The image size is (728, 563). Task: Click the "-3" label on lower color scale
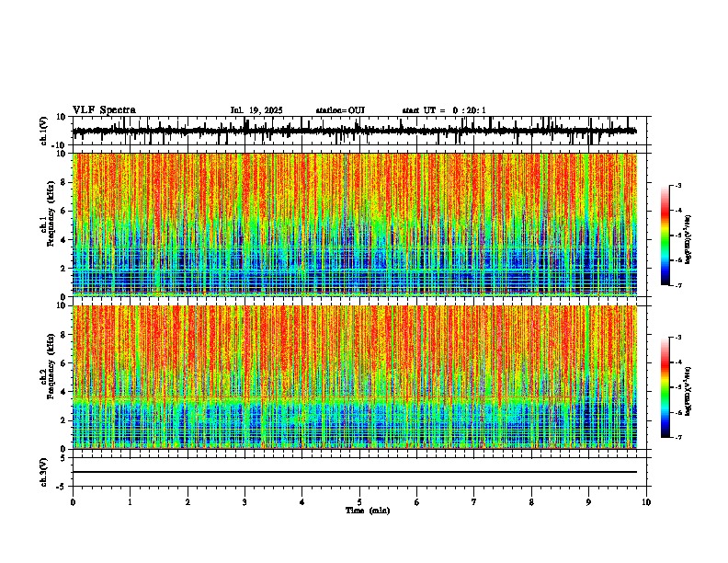point(677,338)
